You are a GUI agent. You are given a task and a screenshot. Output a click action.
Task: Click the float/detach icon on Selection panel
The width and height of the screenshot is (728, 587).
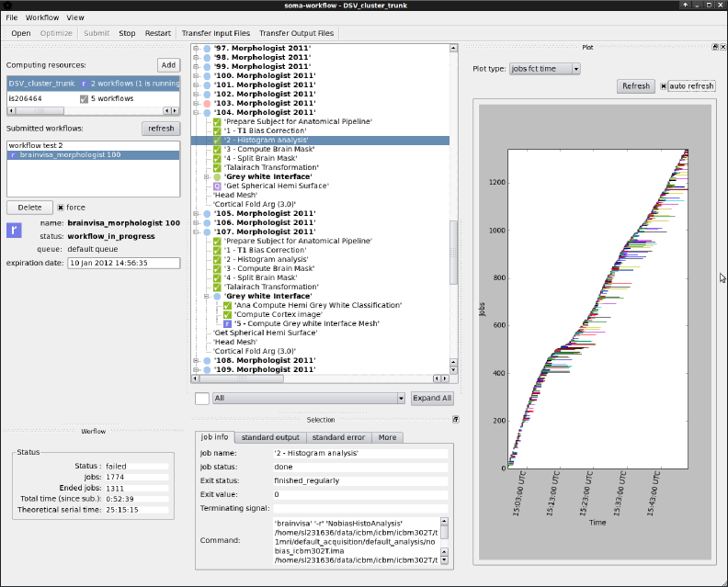455,419
